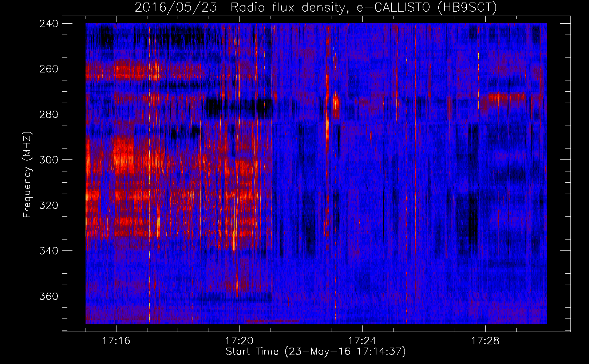589x364 pixels.
Task: Click the 240 frequency tick label
Action: tap(49, 24)
